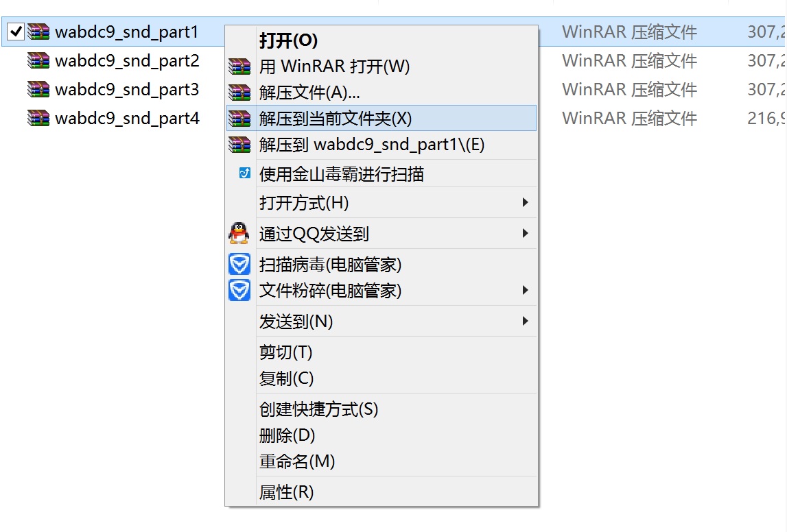Click the archive icon of wabdc9_snd_part4
787x532 pixels.
tap(38, 119)
